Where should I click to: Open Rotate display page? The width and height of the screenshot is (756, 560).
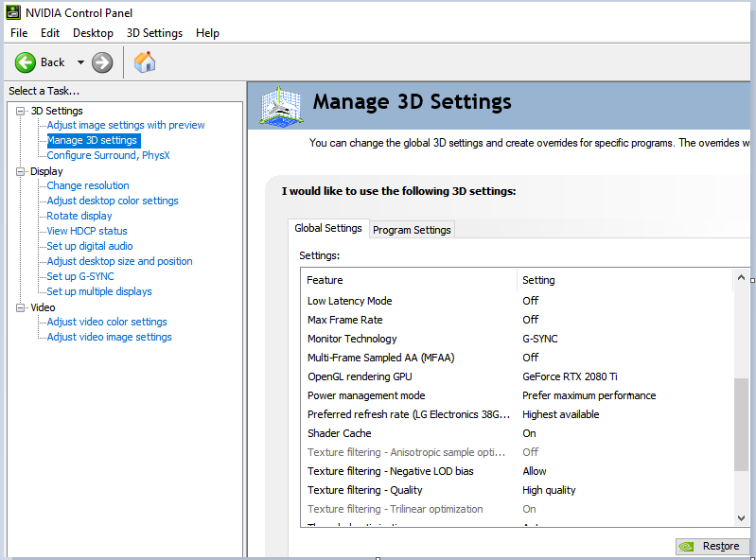pos(79,216)
